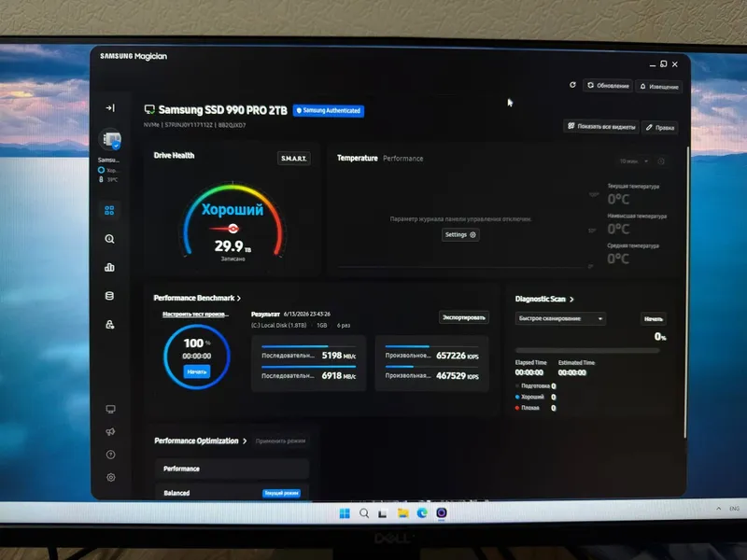
Task: Click the Текущая температура 0°C reading
Action: pyautogui.click(x=618, y=199)
